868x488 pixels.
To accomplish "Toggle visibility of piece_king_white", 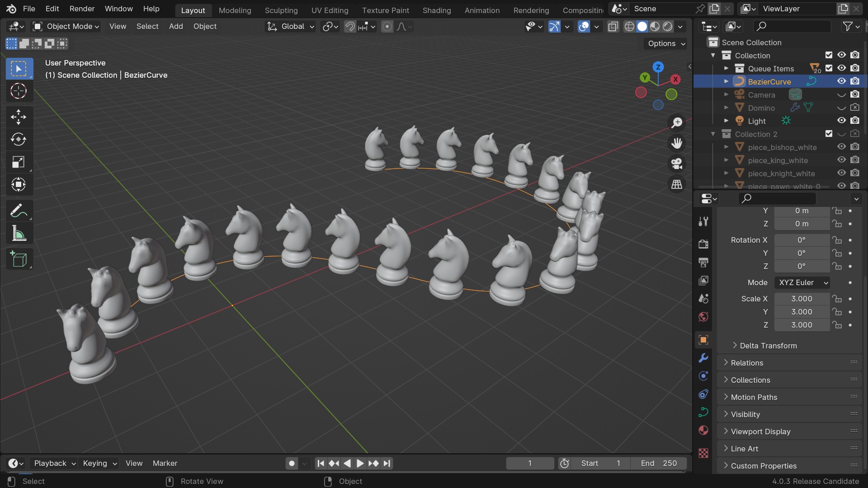I will [x=841, y=160].
